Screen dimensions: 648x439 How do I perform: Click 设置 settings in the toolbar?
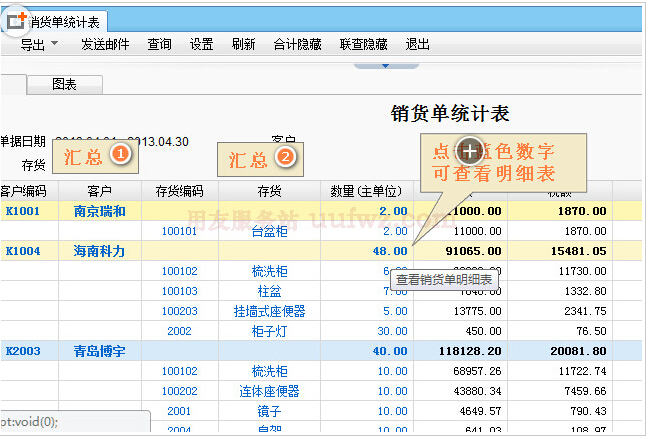(x=201, y=44)
